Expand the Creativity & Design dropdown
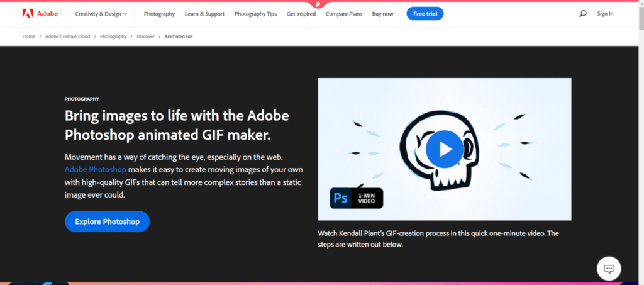 (101, 13)
